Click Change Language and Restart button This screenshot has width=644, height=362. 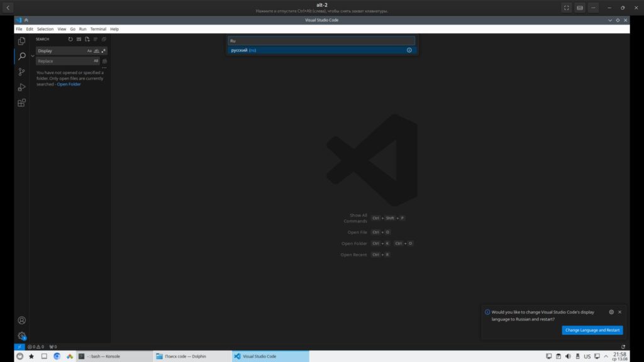pos(592,330)
